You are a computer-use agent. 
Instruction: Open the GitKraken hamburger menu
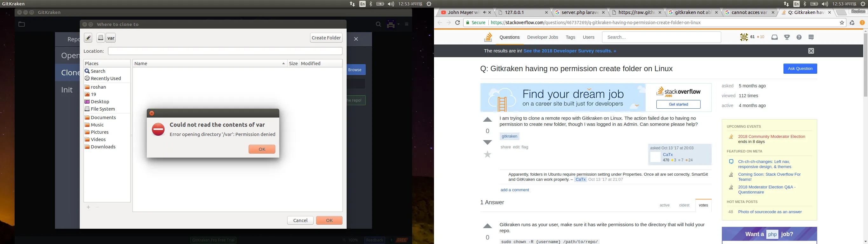click(x=407, y=24)
